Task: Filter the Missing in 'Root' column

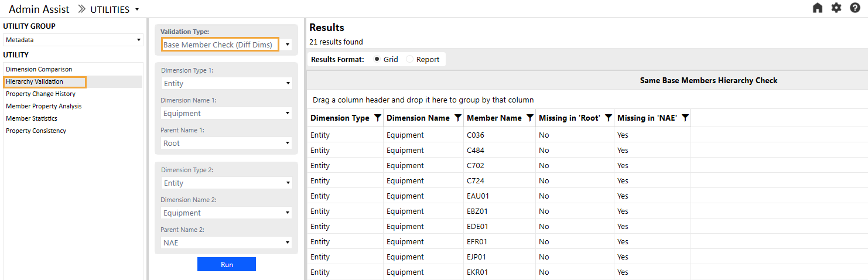Action: [x=608, y=118]
